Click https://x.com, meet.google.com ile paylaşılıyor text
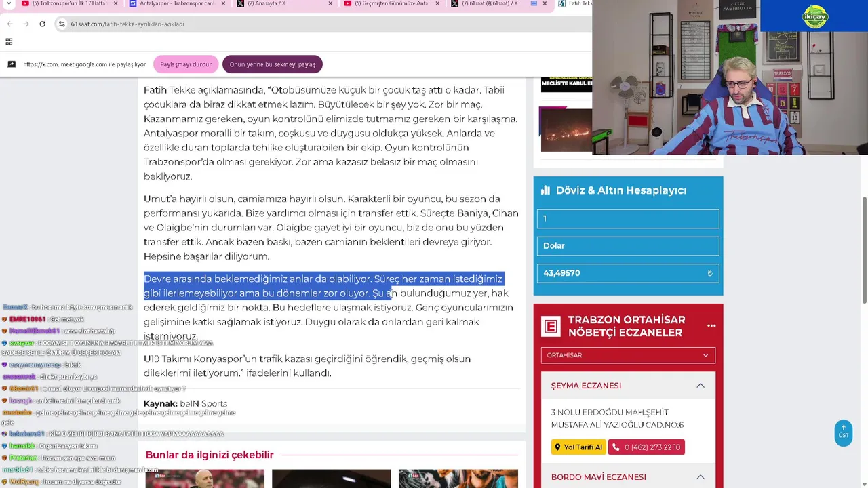This screenshot has width=868, height=488. (84, 64)
